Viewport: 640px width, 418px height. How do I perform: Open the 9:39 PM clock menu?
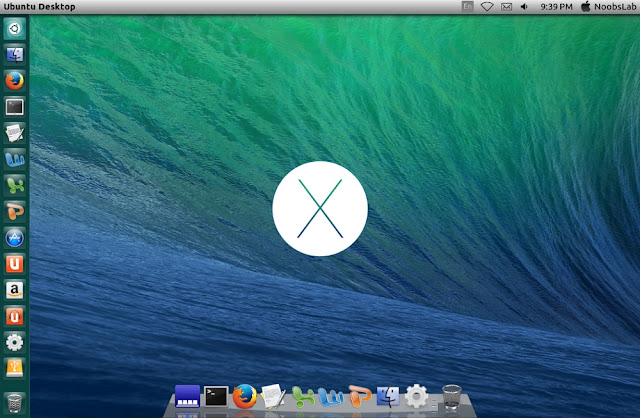556,7
